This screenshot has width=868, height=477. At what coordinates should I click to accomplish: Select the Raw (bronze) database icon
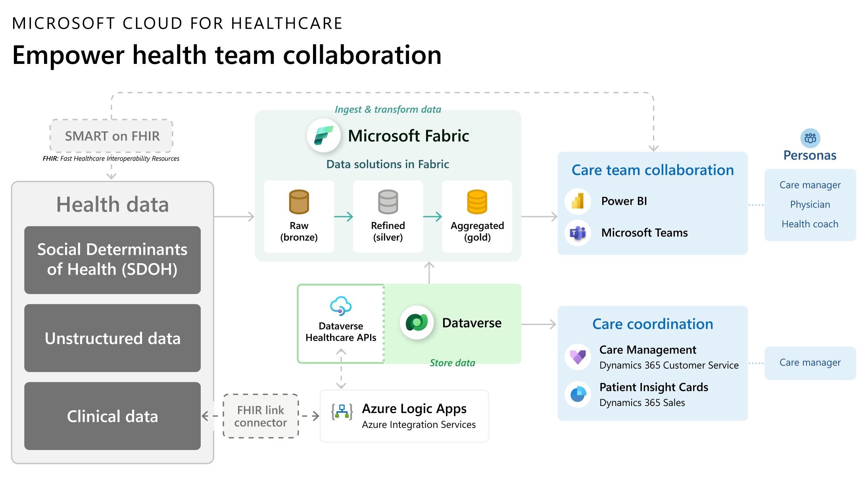(299, 202)
